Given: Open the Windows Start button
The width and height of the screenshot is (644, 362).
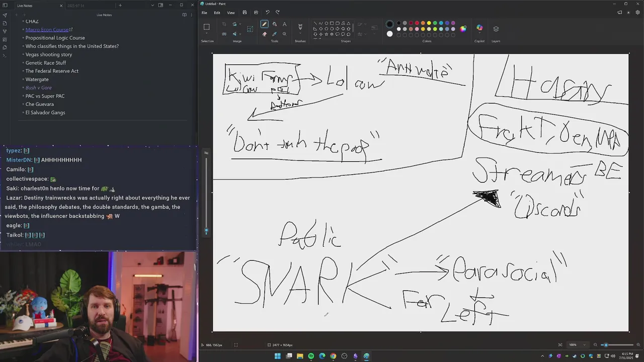Looking at the screenshot, I should (278, 356).
